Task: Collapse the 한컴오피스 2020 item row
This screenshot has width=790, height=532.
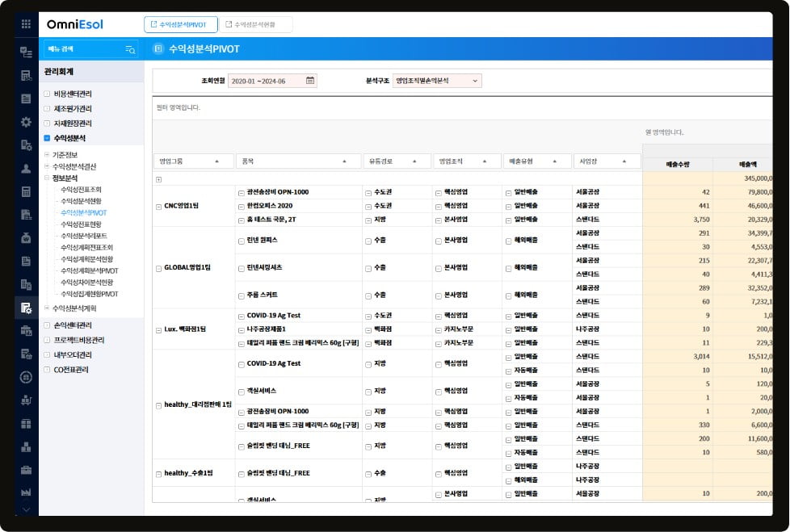Action: coord(242,207)
